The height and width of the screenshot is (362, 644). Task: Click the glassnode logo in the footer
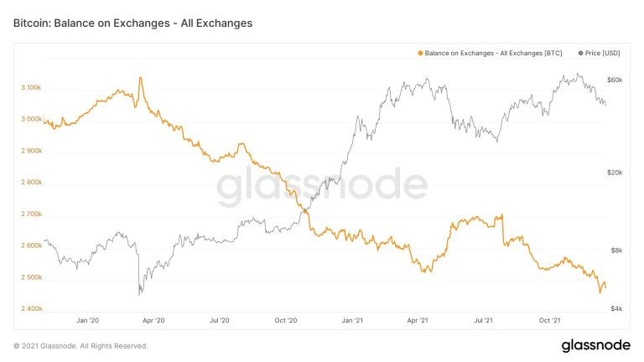point(596,346)
